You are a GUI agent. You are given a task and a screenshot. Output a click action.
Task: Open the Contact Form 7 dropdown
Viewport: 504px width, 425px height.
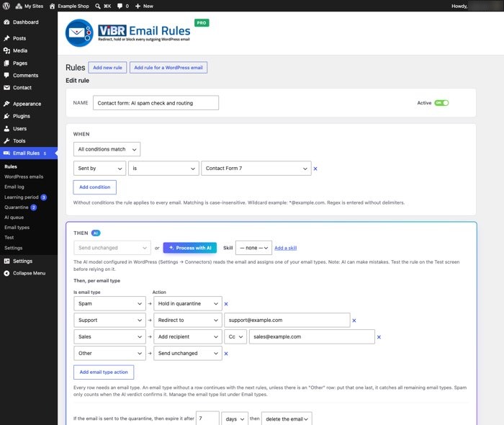click(x=256, y=168)
